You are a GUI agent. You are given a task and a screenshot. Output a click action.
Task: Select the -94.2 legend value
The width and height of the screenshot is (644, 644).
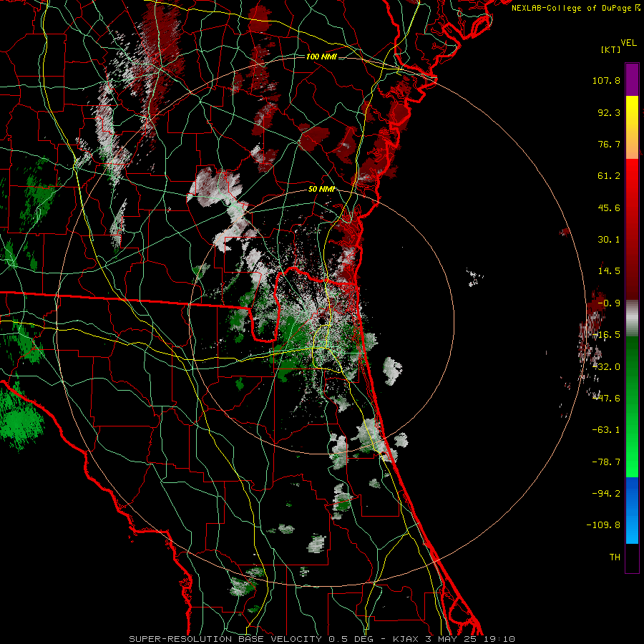click(606, 493)
